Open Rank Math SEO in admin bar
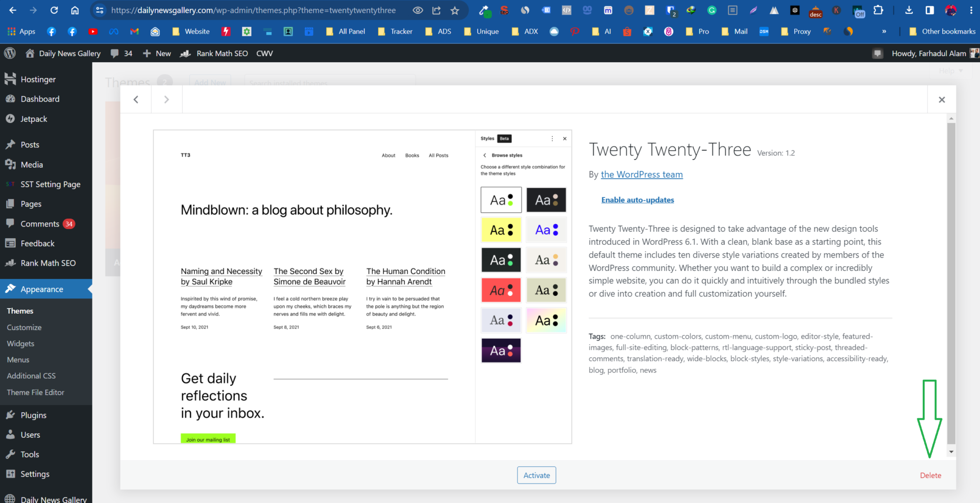The height and width of the screenshot is (503, 980). coord(214,53)
